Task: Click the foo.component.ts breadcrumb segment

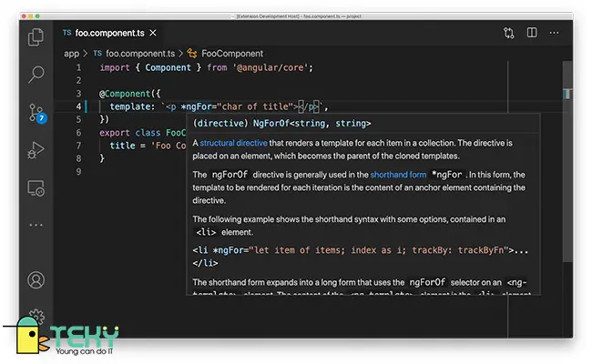Action: pos(140,54)
